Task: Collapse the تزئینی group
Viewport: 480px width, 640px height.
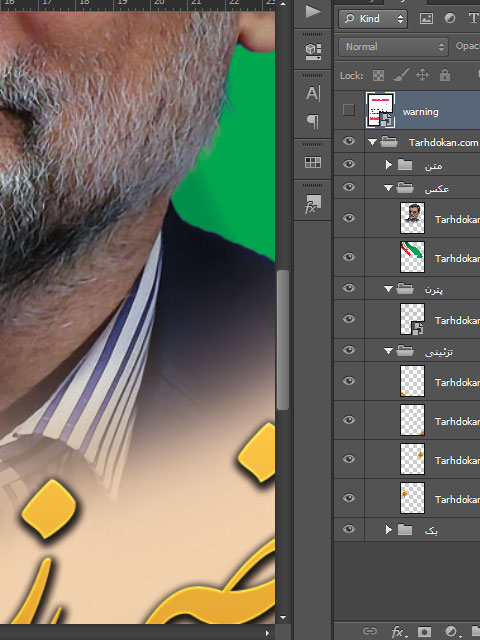Action: 389,351
